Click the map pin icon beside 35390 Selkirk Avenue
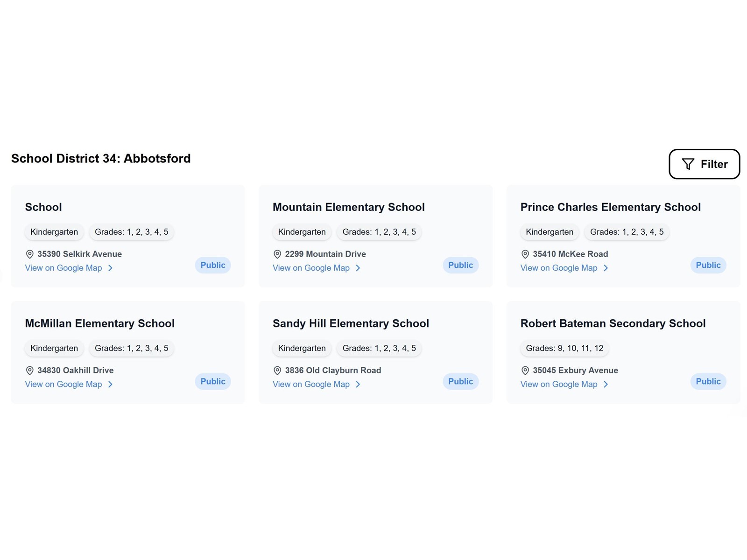This screenshot has height=560, width=747. [29, 254]
